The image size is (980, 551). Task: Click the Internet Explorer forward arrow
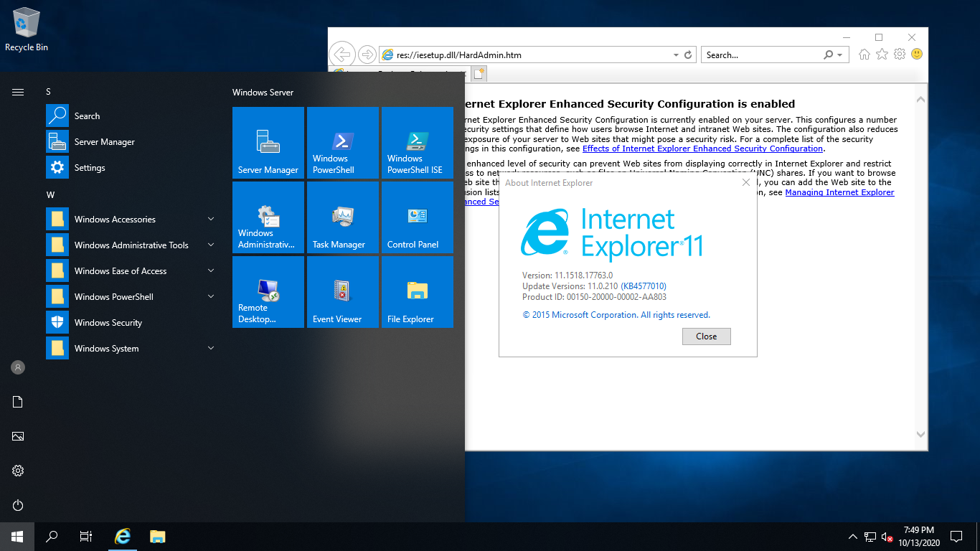point(367,55)
